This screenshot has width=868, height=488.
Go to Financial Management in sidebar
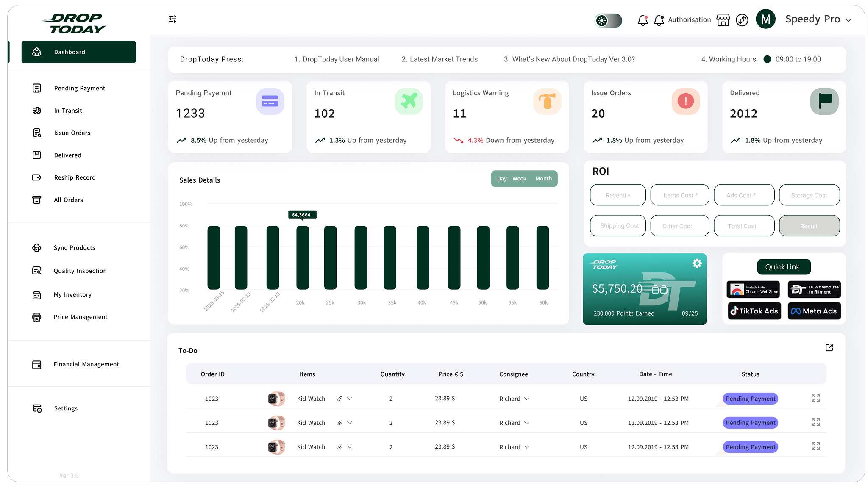coord(86,364)
